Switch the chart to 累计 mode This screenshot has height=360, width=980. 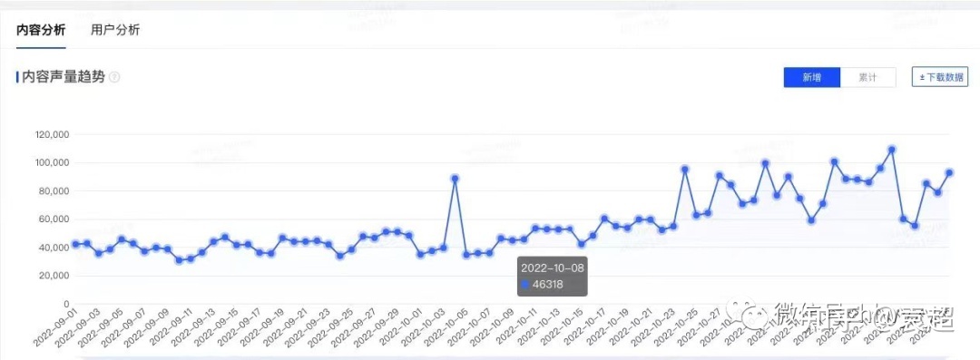coord(867,77)
